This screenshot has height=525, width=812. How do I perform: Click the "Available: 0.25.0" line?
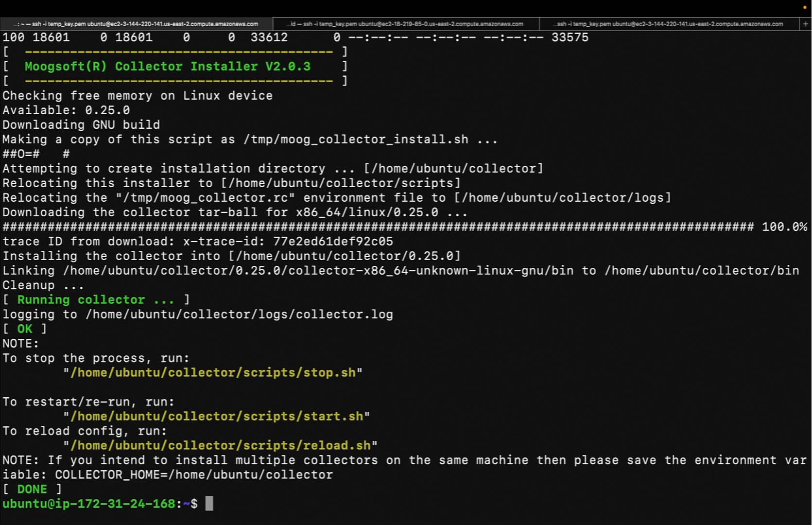coord(66,110)
